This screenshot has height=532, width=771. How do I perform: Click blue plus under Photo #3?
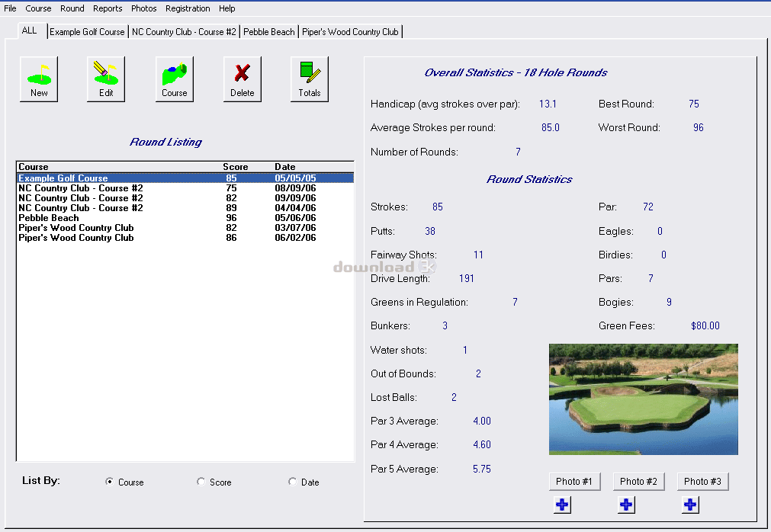pos(691,505)
